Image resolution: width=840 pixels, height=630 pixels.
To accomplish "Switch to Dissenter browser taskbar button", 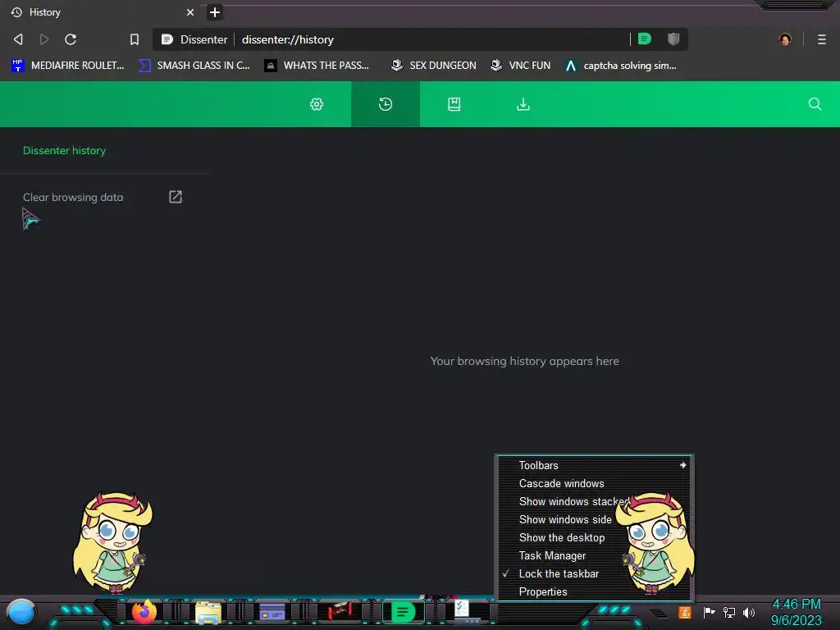I will (x=403, y=612).
